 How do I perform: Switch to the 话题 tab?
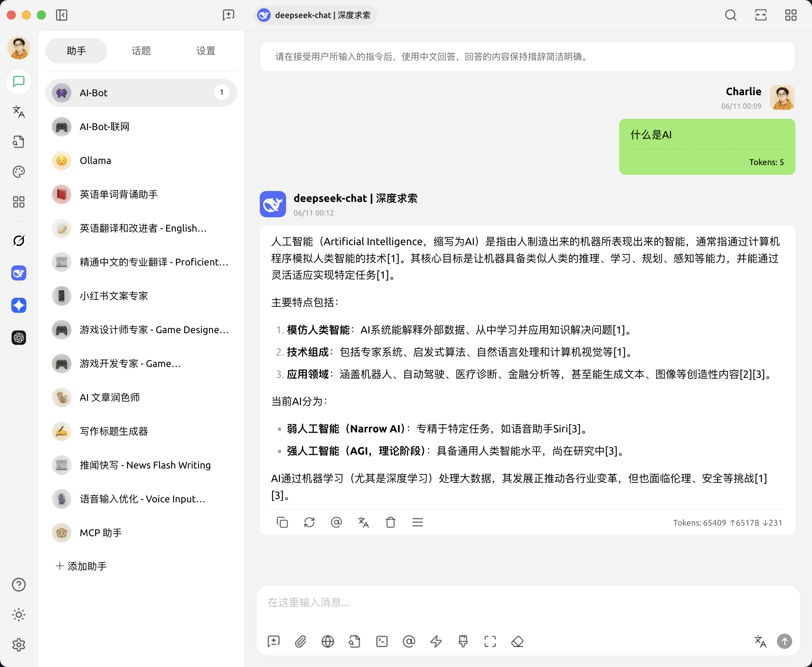pos(141,51)
